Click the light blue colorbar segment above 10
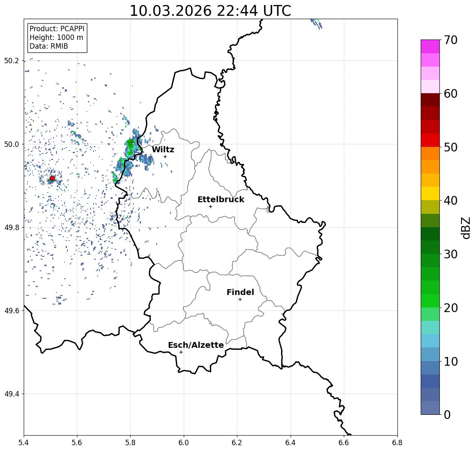476x451 pixels. [430, 354]
